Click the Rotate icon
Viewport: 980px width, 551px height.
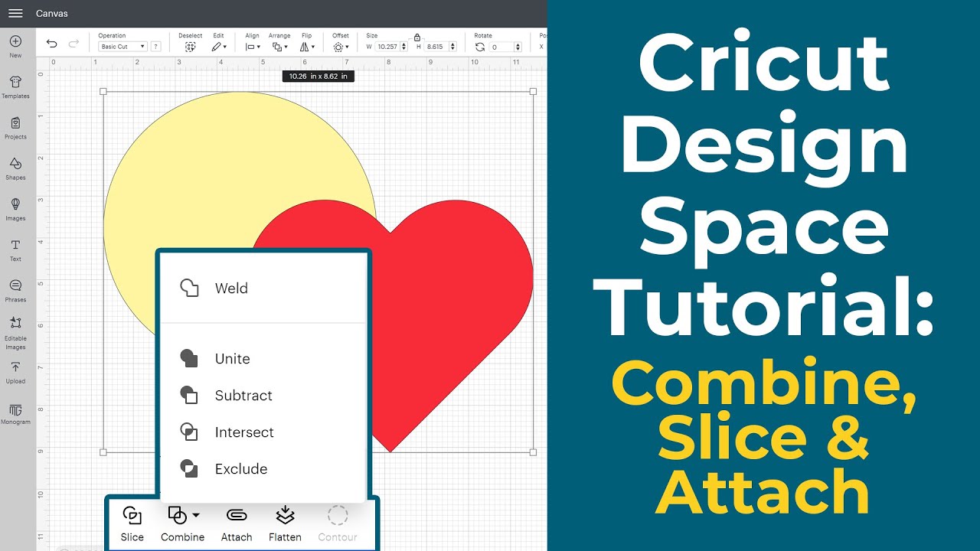[x=480, y=47]
